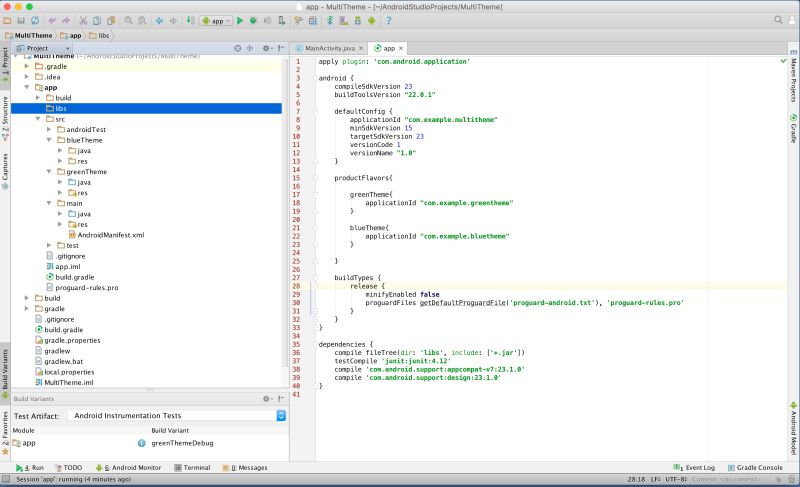Open the Gradle side panel tab
Image resolution: width=800 pixels, height=487 pixels.
point(793,129)
